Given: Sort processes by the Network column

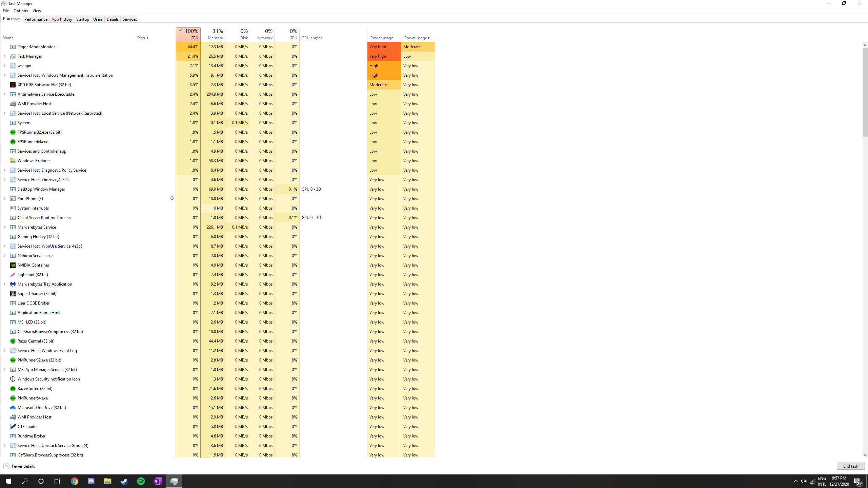Looking at the screenshot, I should 262,35.
